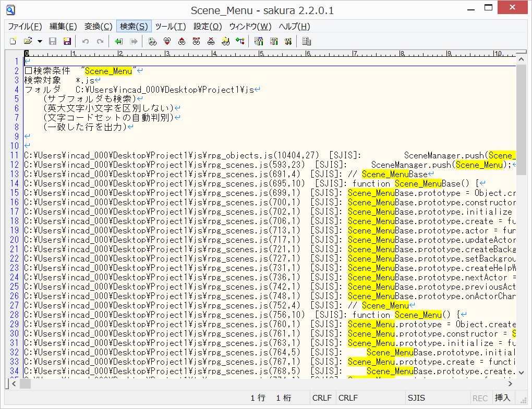Open the 変換(C) menu
532x409 pixels.
(x=99, y=27)
